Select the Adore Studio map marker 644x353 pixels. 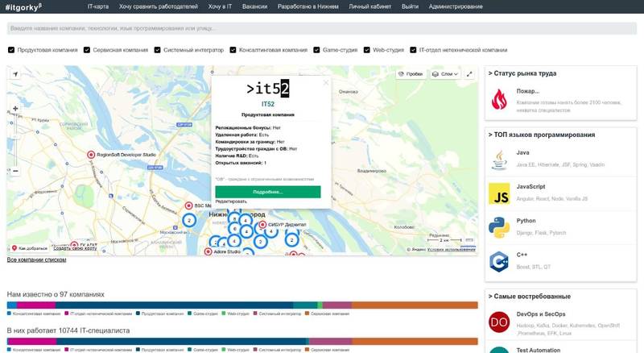[208, 251]
